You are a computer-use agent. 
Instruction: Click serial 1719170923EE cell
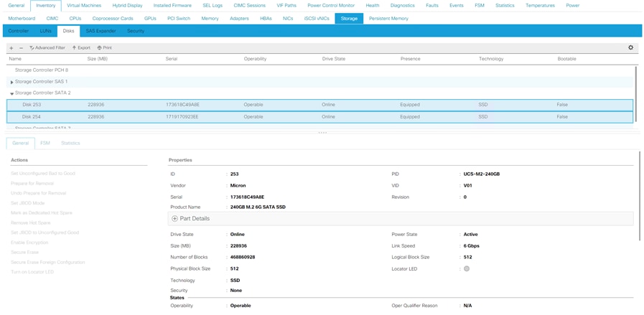(x=182, y=117)
